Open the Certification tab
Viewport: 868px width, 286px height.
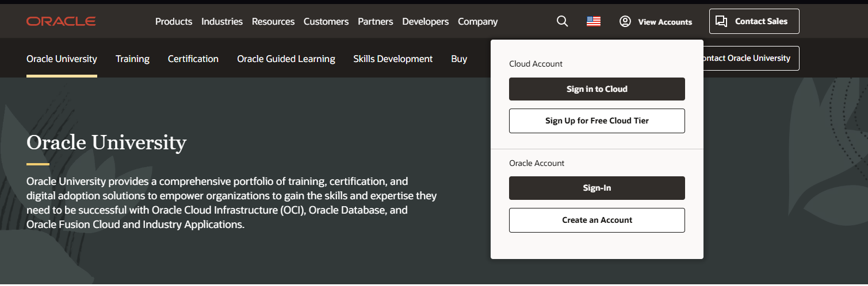193,59
